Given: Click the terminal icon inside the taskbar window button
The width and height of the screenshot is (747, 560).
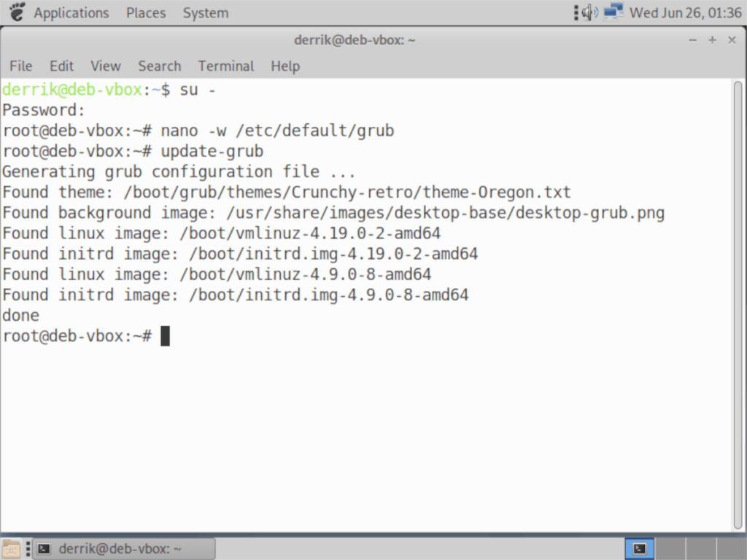Looking at the screenshot, I should tap(44, 548).
